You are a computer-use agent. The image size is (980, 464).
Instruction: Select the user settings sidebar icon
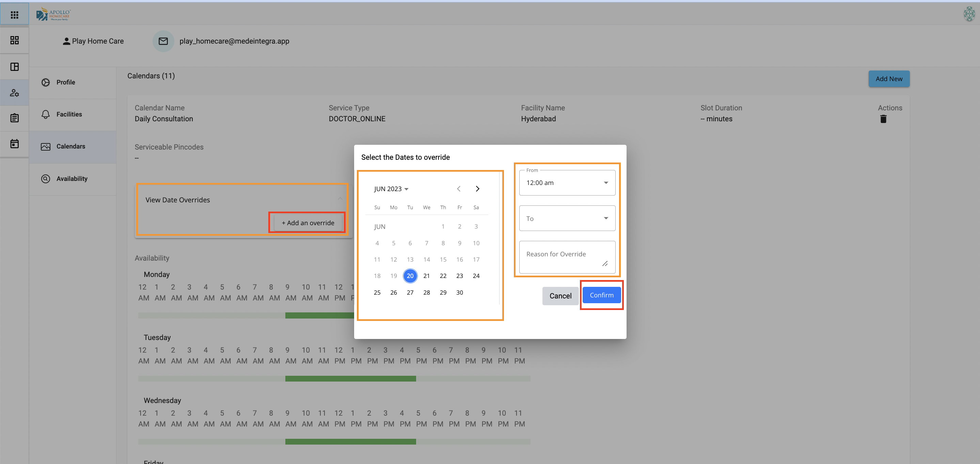click(x=14, y=93)
